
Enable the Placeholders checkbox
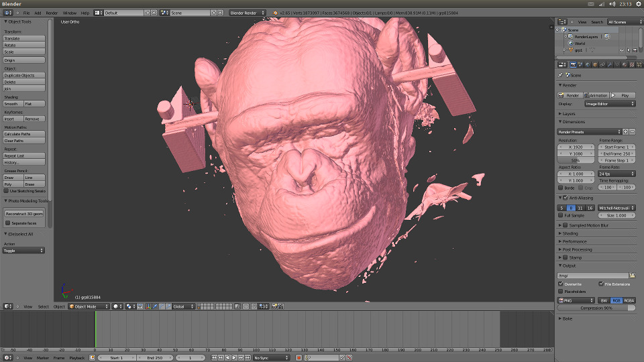(561, 292)
